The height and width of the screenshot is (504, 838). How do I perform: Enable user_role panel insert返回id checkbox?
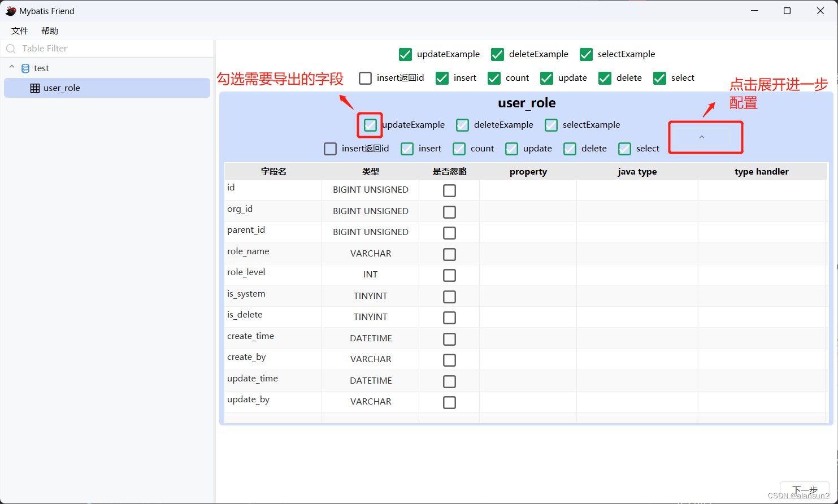330,149
